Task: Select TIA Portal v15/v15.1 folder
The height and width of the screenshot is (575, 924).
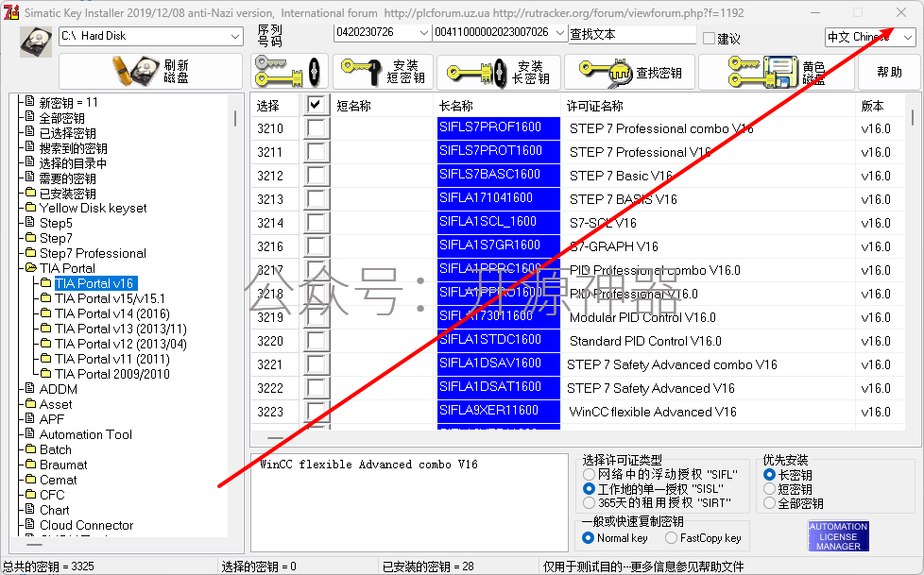Action: [x=111, y=298]
